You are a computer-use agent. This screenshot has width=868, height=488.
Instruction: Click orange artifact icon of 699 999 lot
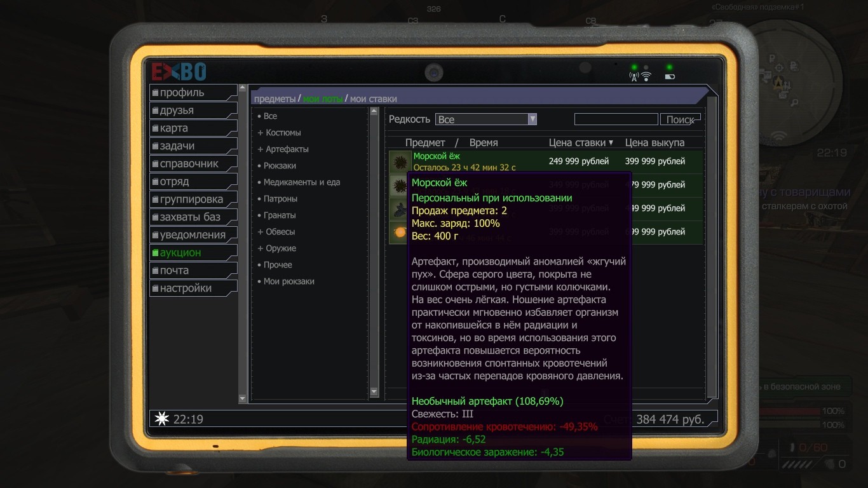[x=399, y=232]
